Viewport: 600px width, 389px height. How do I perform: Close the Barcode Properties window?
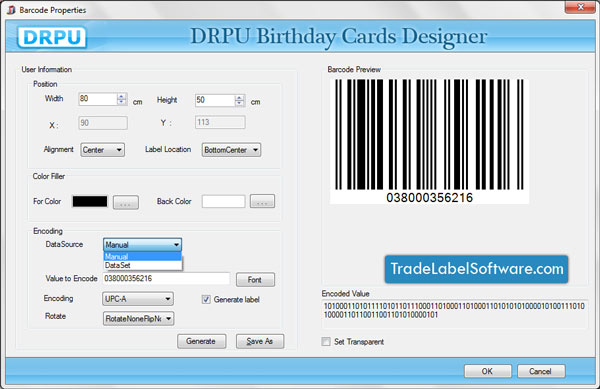tap(580, 7)
